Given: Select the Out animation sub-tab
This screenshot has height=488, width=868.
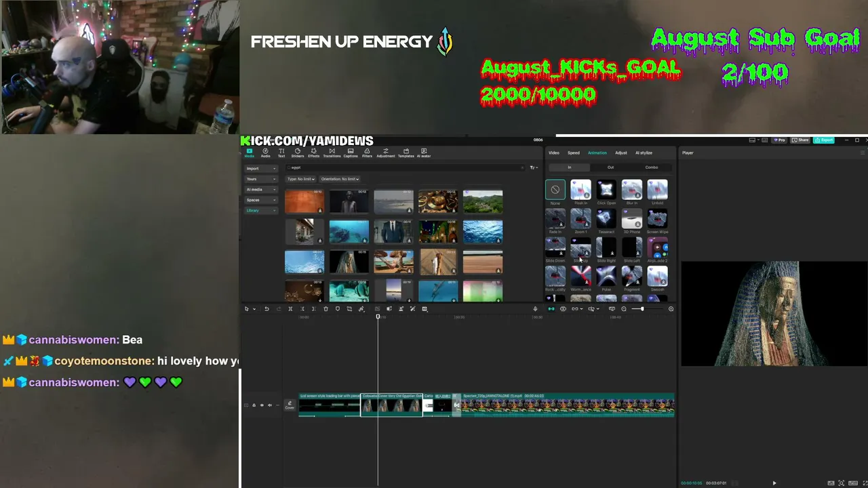Looking at the screenshot, I should tap(610, 167).
